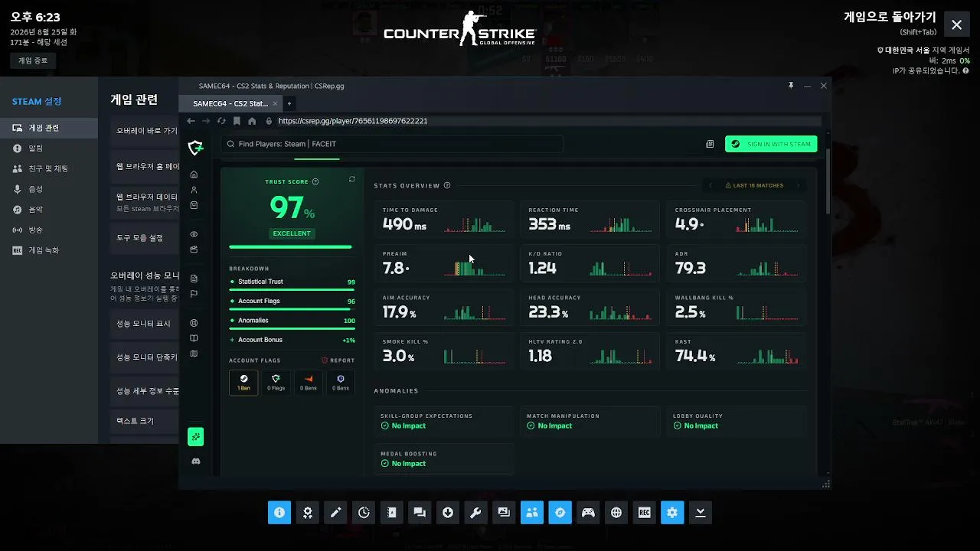Viewport: 980px width, 551px height.
Task: Close the SAMEC64 browser tab
Action: (x=276, y=103)
